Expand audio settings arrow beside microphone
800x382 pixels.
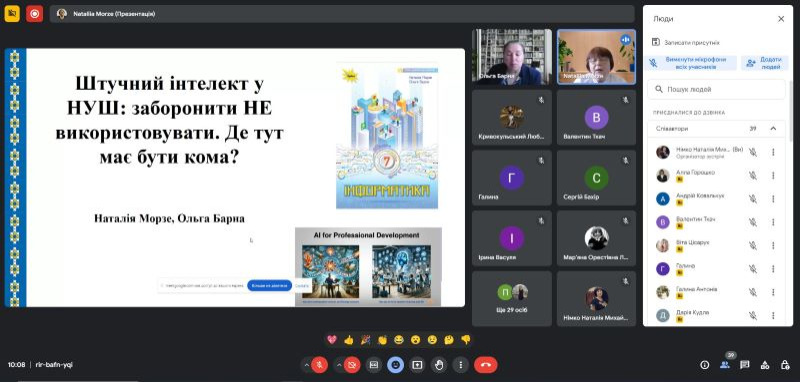(x=307, y=365)
